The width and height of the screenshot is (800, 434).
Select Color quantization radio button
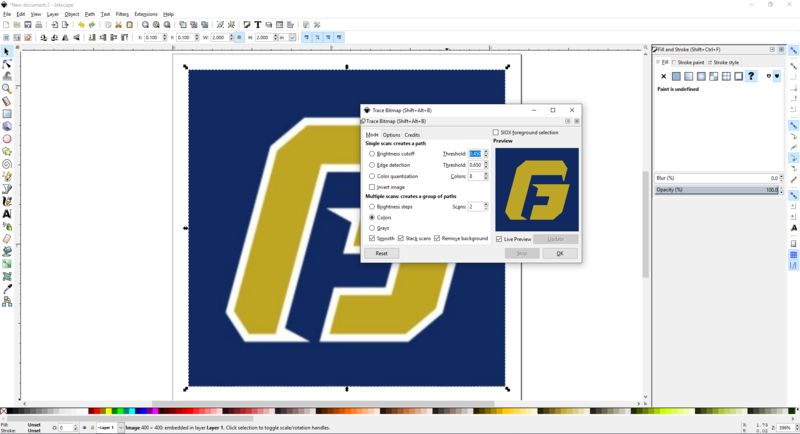point(371,176)
